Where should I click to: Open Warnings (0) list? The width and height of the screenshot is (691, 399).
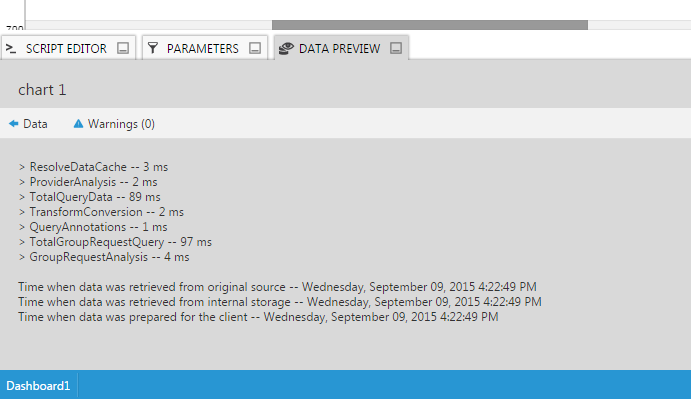point(121,124)
